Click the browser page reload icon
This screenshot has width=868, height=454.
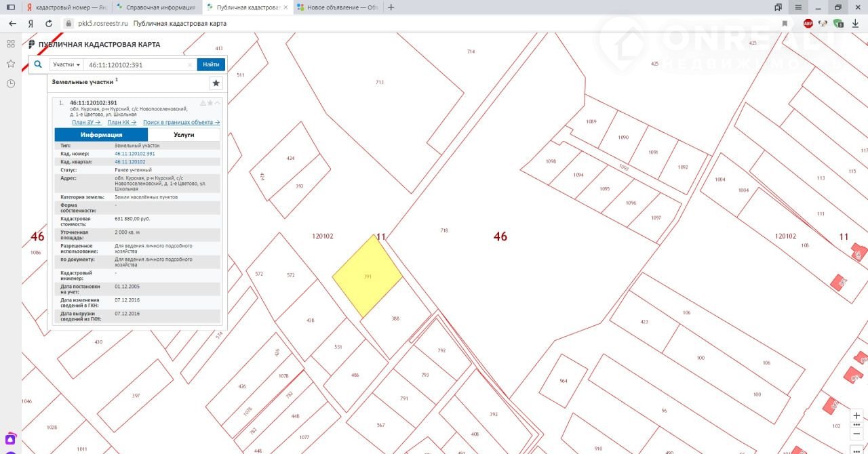coord(49,23)
